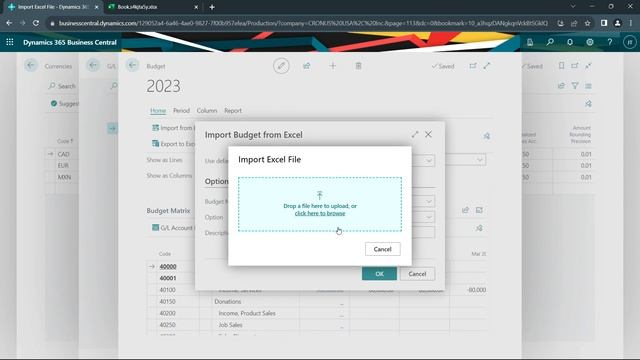The image size is (640, 360).
Task: Reload the browser page
Action: (36, 23)
